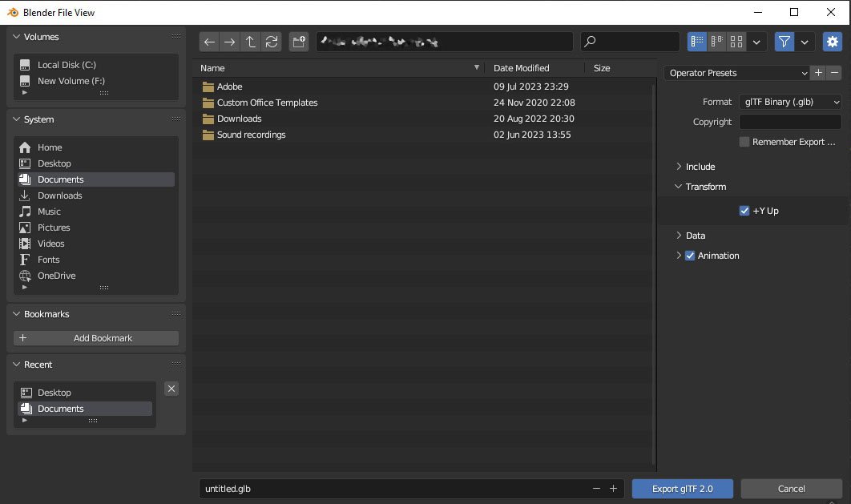Disable the Animation checkbox
851x504 pixels.
pyautogui.click(x=690, y=256)
